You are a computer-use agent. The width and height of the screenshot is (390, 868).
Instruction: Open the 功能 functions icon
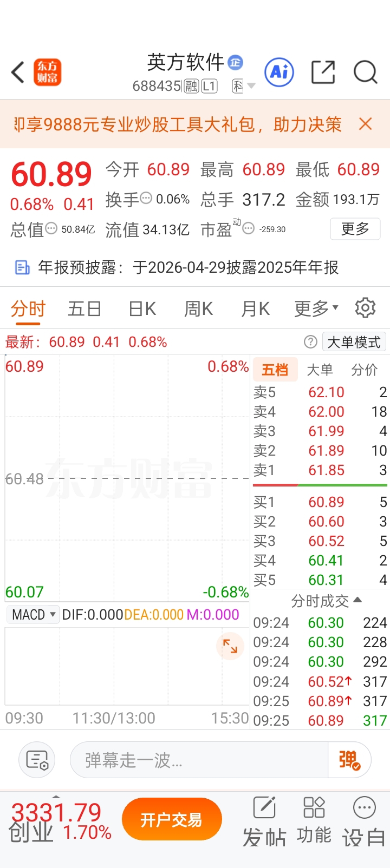[314, 820]
